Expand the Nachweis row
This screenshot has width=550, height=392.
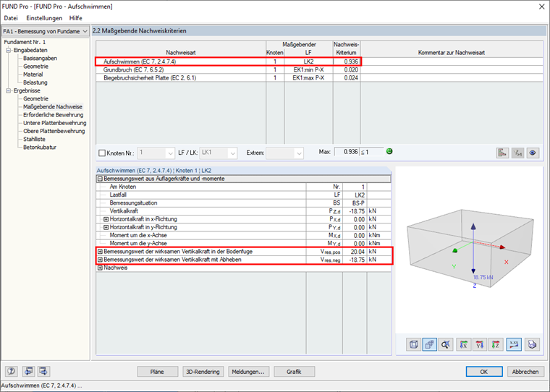click(100, 268)
